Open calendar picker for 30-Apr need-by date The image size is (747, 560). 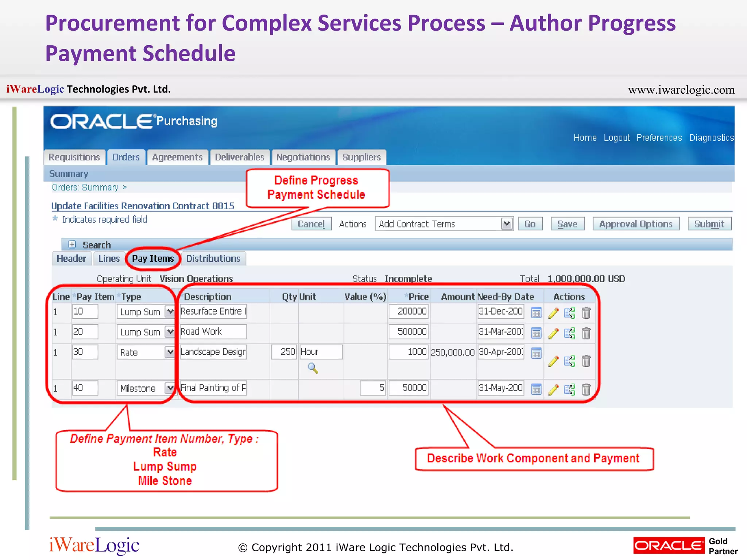coord(536,353)
